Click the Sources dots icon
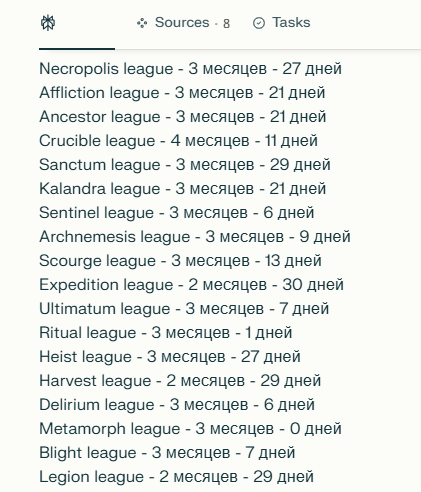The width and height of the screenshot is (421, 492). click(x=142, y=23)
